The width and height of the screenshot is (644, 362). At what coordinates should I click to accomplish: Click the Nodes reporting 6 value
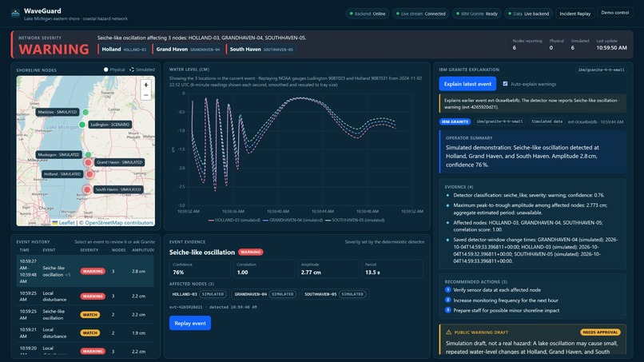pyautogui.click(x=515, y=48)
